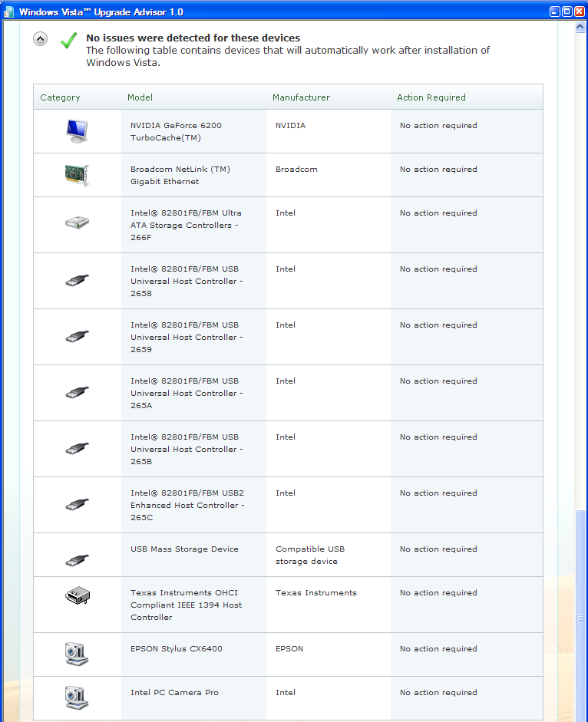
Task: Click the scrollbar up arrow
Action: coord(580,27)
